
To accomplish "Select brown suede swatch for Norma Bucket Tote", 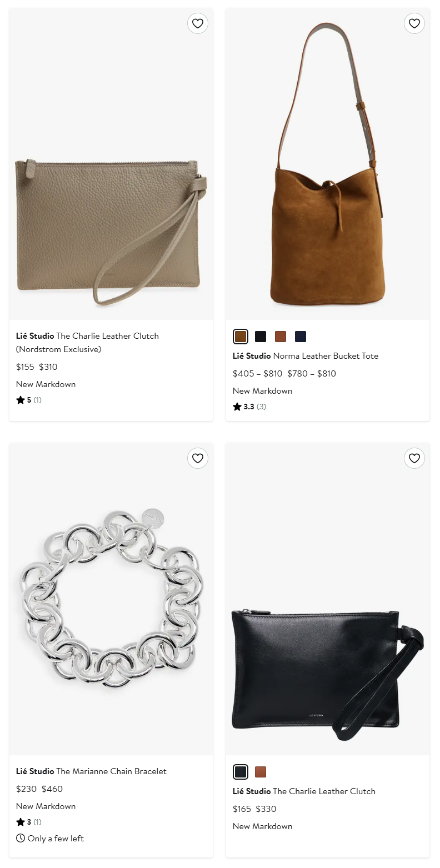I will tap(241, 337).
